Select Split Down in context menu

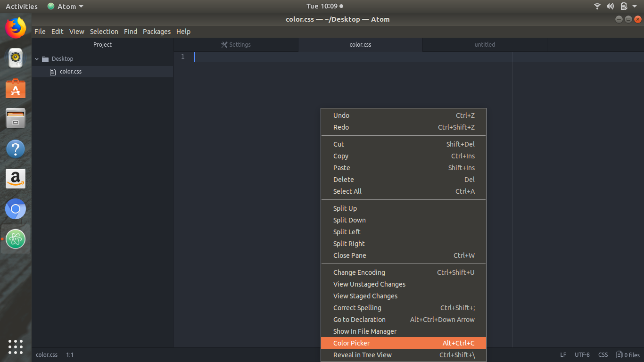click(404, 220)
